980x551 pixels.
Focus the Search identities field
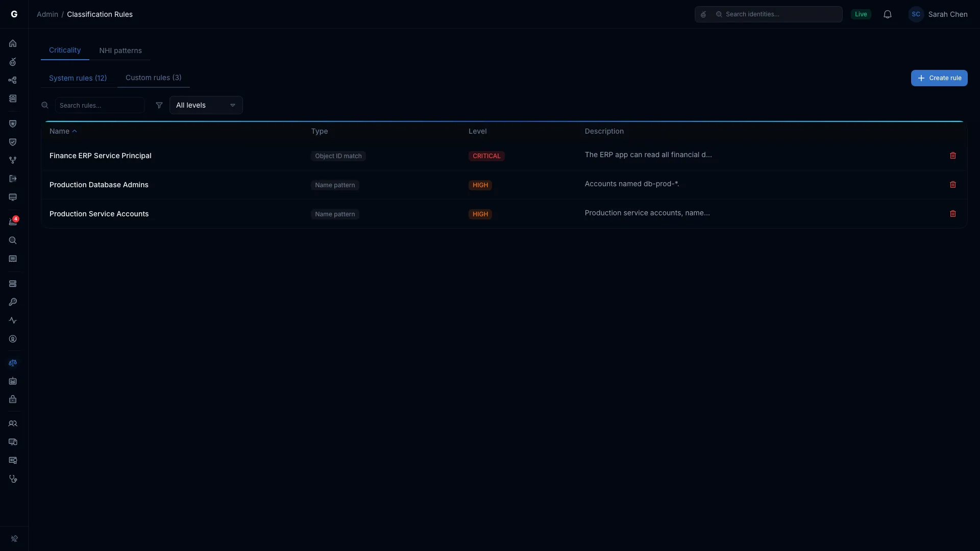769,14
